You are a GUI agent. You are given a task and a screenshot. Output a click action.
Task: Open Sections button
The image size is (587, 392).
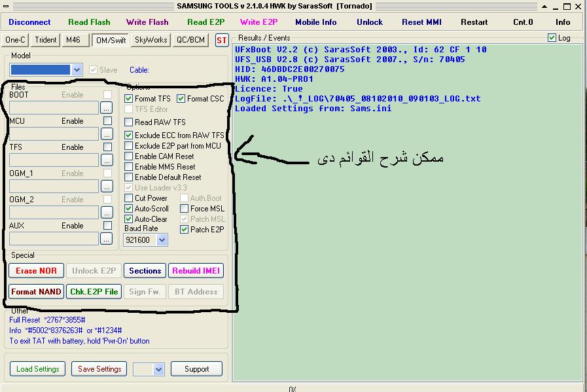pyautogui.click(x=145, y=271)
